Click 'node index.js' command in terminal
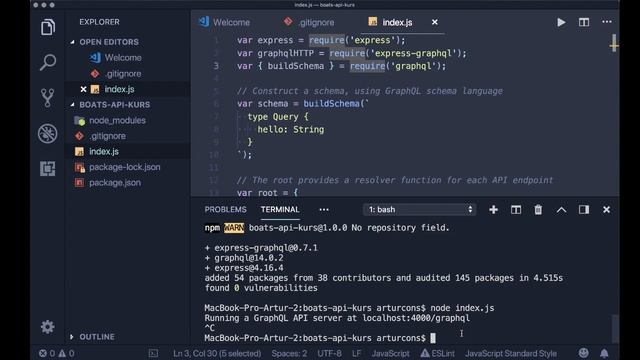The height and width of the screenshot is (360, 640). click(x=462, y=308)
